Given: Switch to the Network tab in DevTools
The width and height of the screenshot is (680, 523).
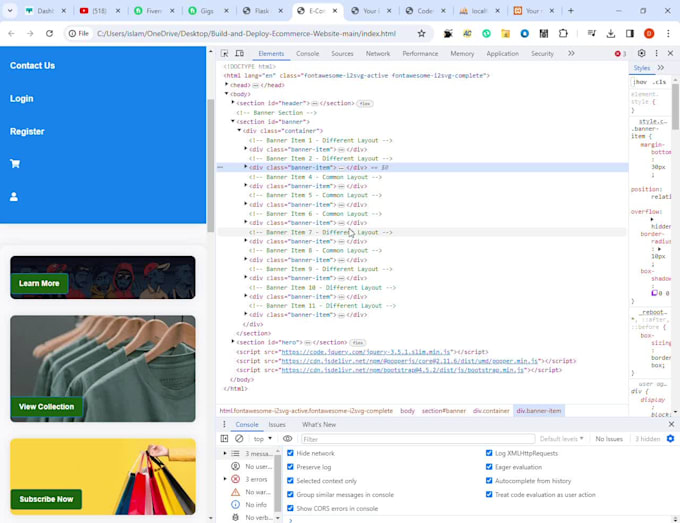Looking at the screenshot, I should point(378,54).
